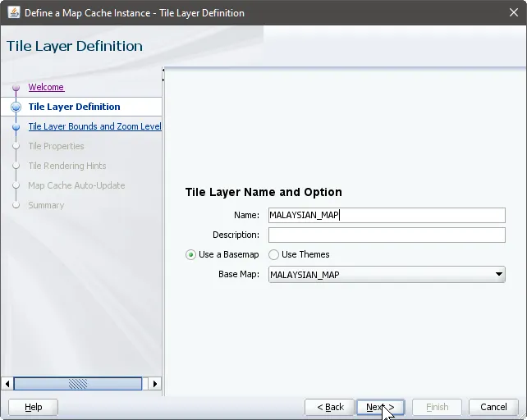Click the horizontal scrollbar thumb under steps

point(78,383)
